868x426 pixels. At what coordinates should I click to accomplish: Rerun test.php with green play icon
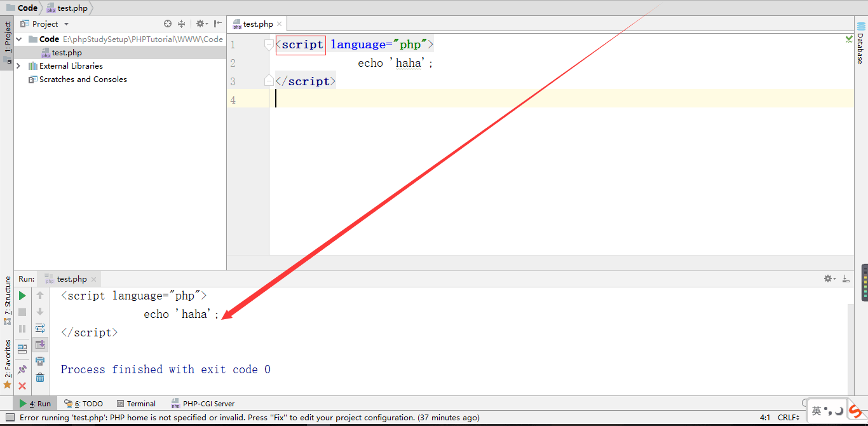pyautogui.click(x=22, y=296)
